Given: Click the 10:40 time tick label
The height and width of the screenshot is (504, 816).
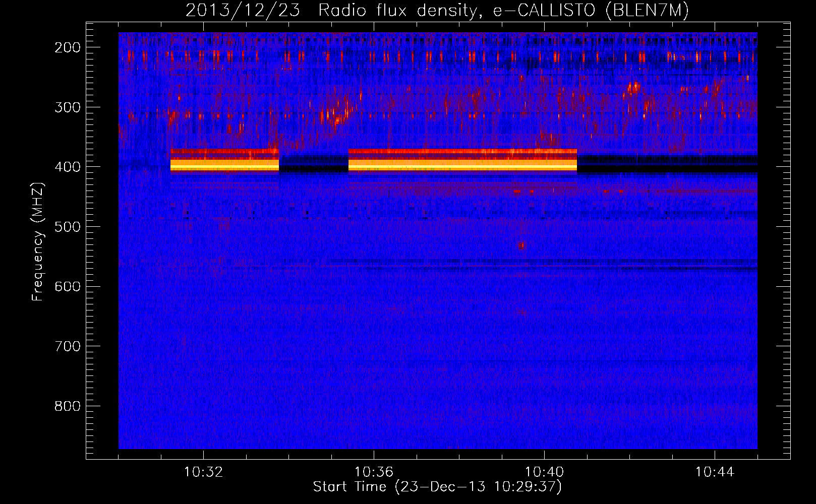Looking at the screenshot, I should [x=544, y=472].
